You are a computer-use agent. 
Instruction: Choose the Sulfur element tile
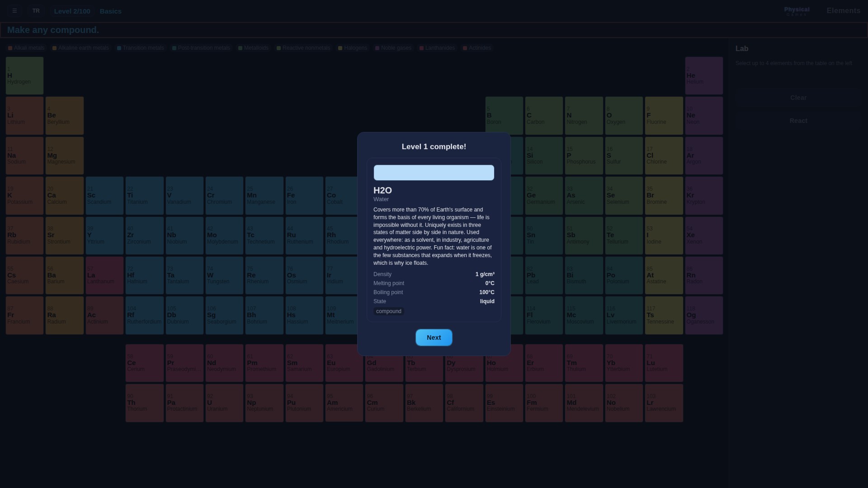point(624,155)
